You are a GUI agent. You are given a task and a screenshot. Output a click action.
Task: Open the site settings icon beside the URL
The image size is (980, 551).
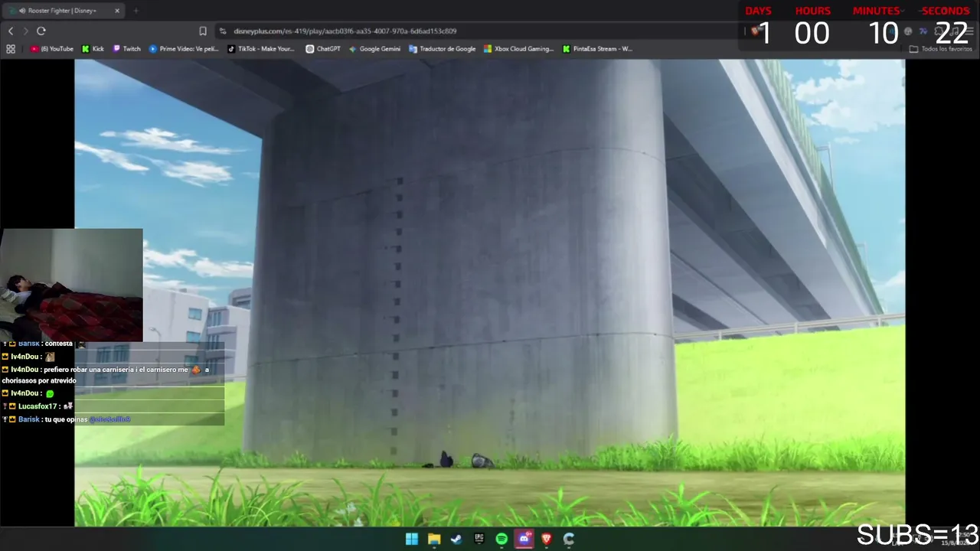(x=223, y=31)
